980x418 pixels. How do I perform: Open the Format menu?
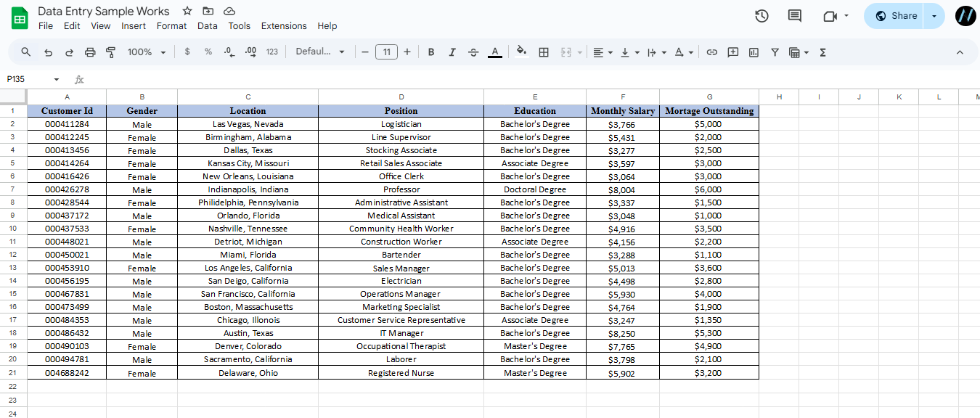tap(171, 25)
